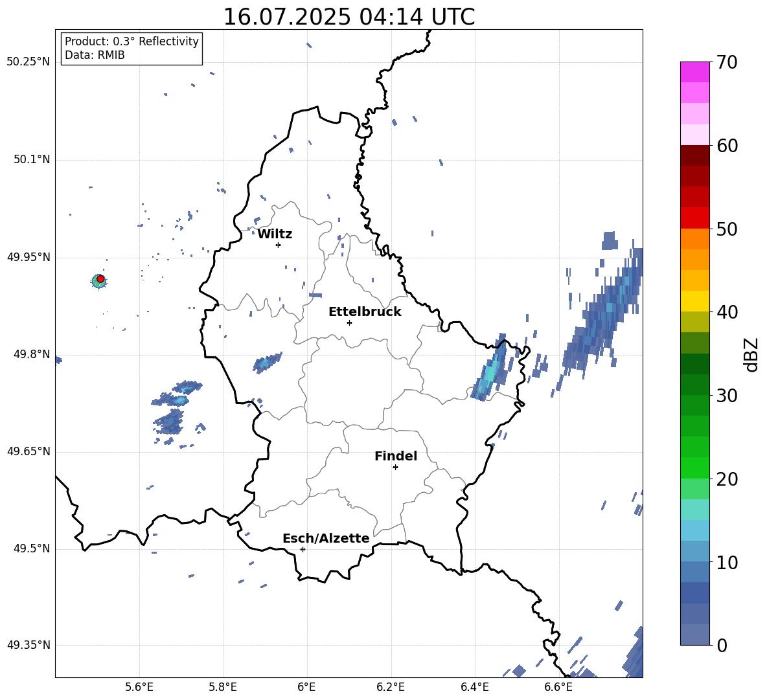Click the 50.25°N latitude label

pyautogui.click(x=28, y=62)
